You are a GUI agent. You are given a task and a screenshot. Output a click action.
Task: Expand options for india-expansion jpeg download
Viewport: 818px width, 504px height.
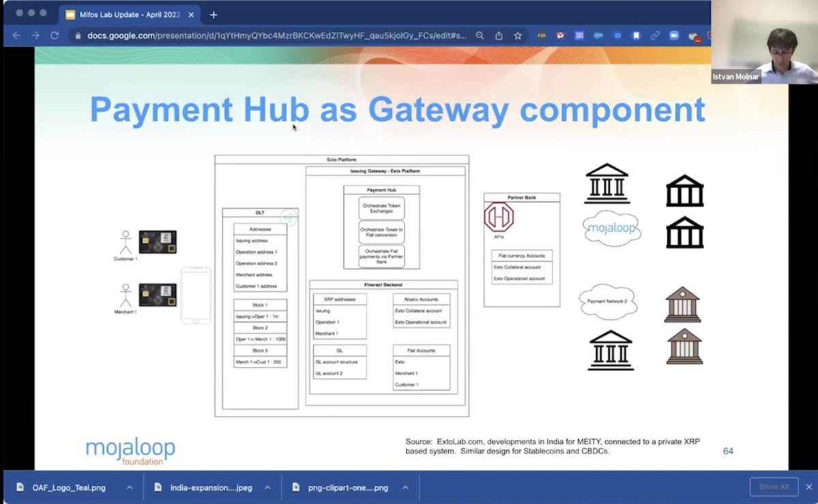[x=267, y=488]
